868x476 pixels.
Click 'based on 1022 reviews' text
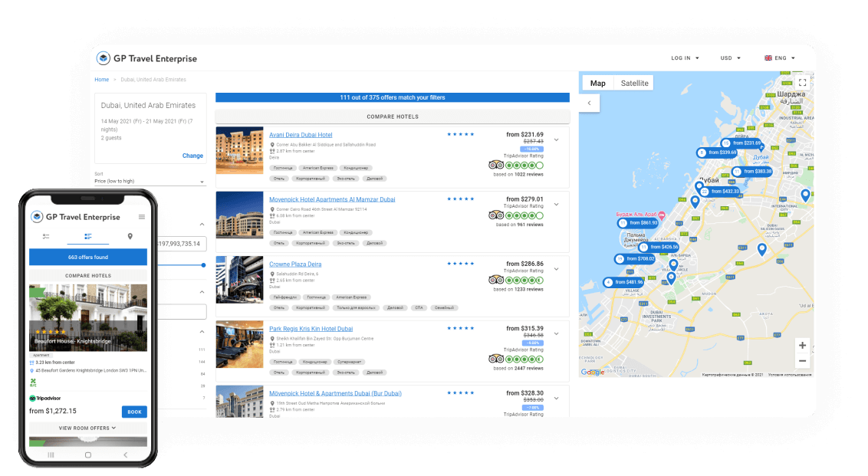click(x=518, y=174)
